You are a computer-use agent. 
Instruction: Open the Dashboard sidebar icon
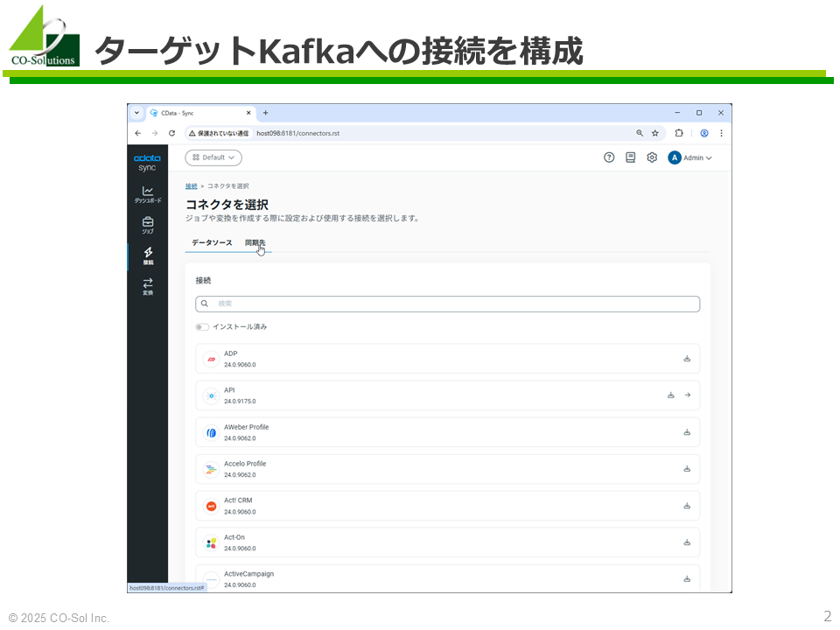[x=148, y=194]
